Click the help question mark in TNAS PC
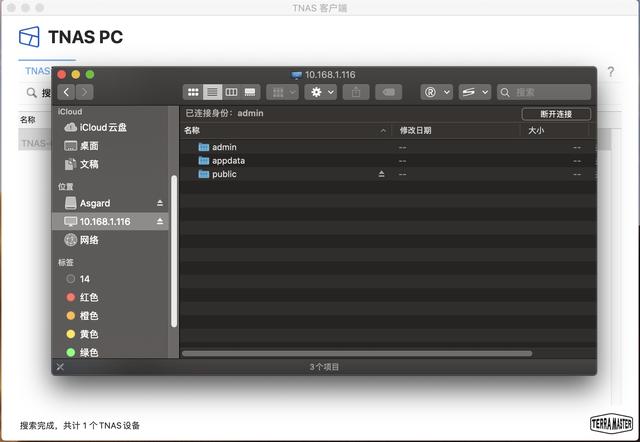The image size is (640, 442). (x=611, y=72)
